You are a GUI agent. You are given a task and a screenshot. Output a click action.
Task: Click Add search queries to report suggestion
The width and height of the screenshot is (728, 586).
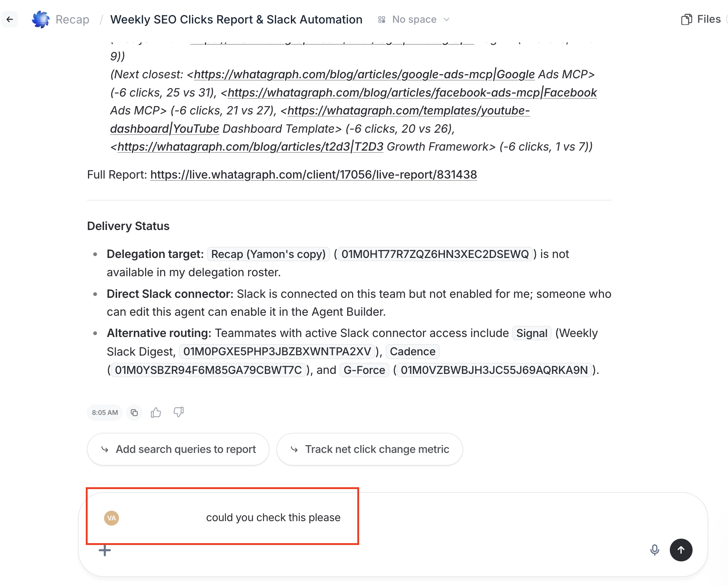click(x=178, y=449)
